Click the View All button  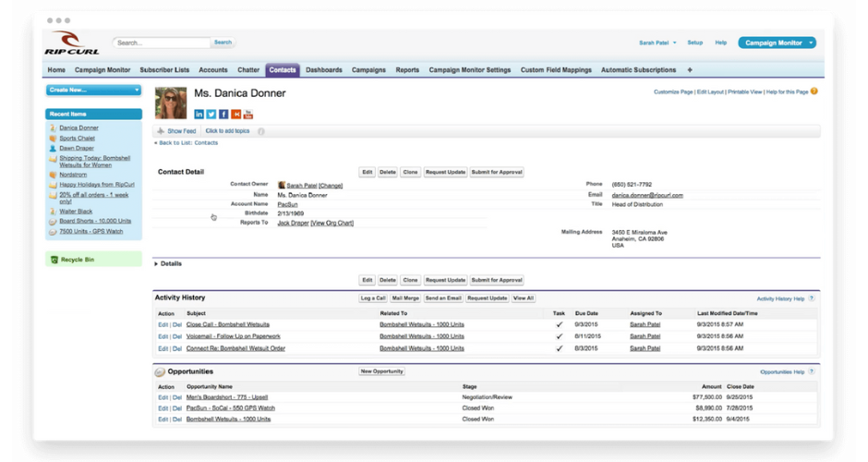pyautogui.click(x=524, y=298)
